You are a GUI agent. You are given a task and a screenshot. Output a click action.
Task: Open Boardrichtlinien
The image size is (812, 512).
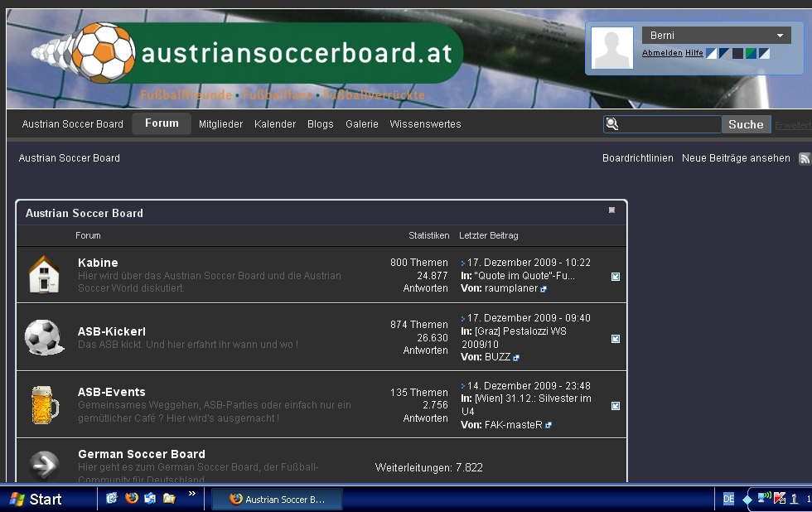(637, 158)
